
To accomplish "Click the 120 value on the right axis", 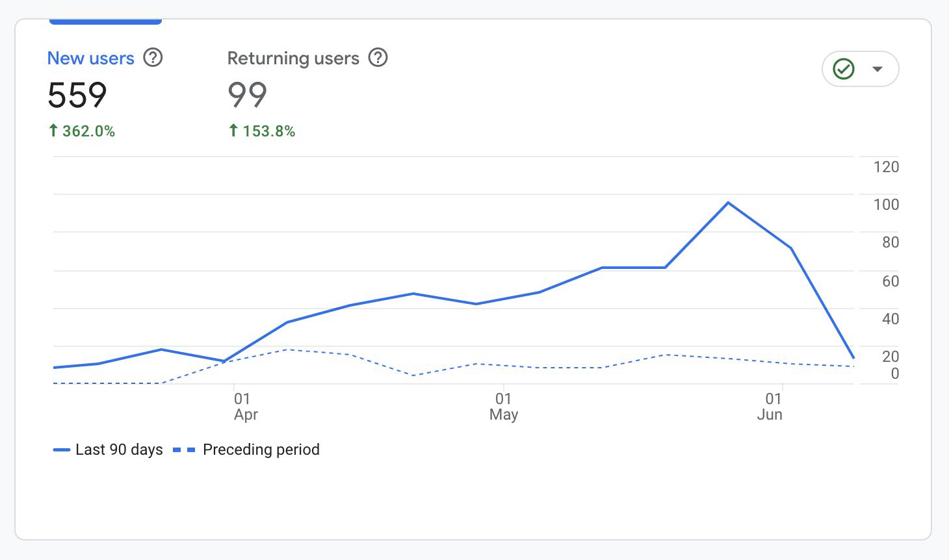I will pos(885,166).
